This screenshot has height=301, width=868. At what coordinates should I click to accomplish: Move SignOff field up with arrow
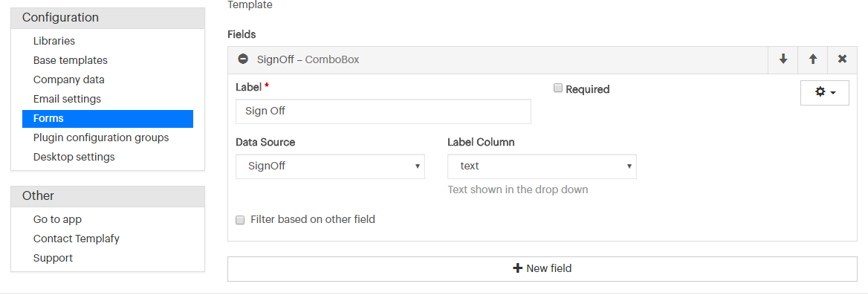(813, 59)
